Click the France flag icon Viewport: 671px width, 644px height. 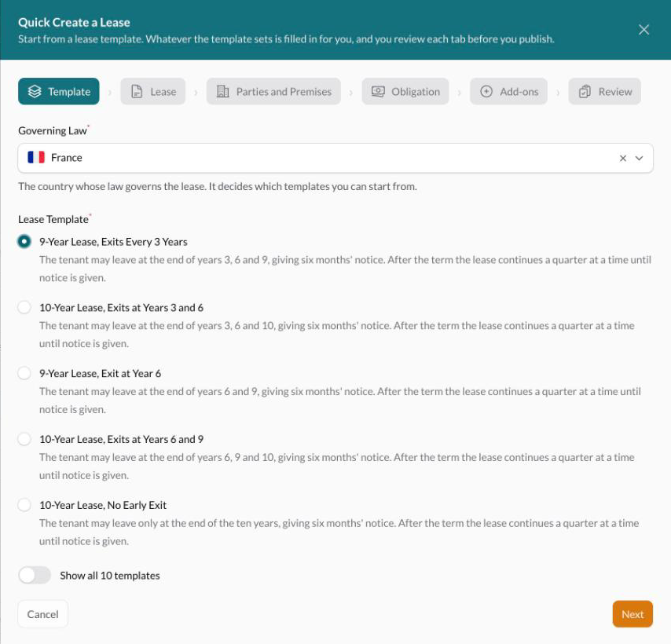[x=36, y=157]
